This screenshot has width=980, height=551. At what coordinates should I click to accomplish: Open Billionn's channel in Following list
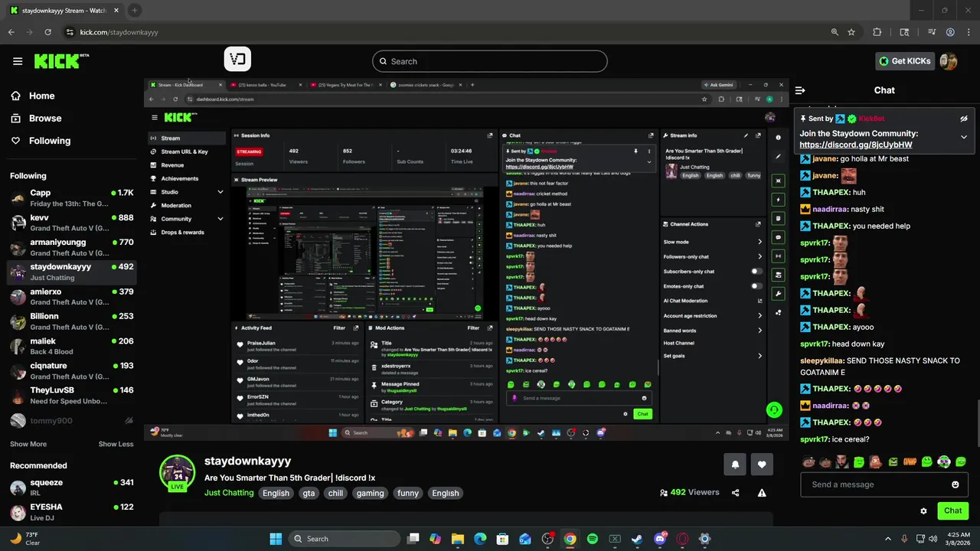[x=71, y=321]
